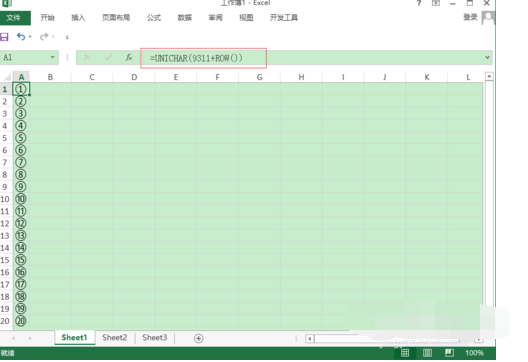Switch to the 开始 (Home) ribbon tab
The image size is (528, 362).
point(47,18)
